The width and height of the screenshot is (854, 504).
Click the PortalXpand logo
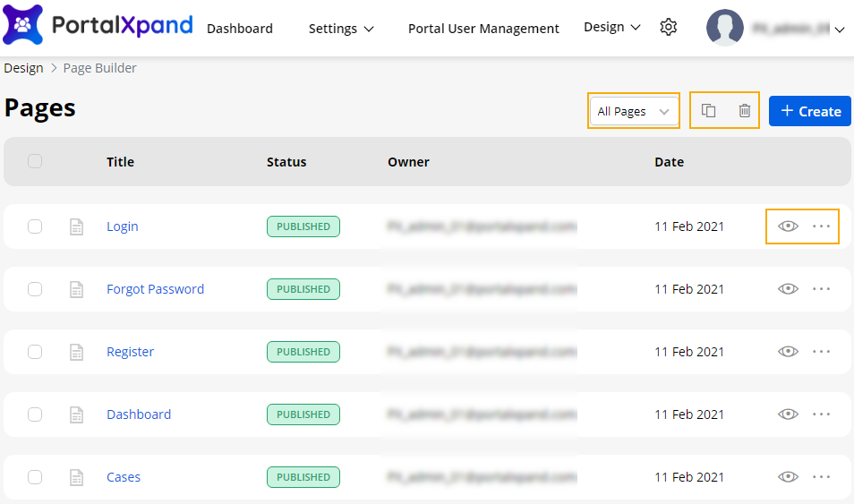point(98,26)
